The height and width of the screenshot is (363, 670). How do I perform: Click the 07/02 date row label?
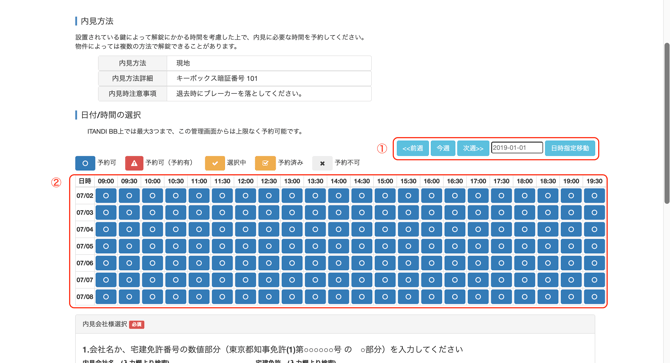coord(85,196)
